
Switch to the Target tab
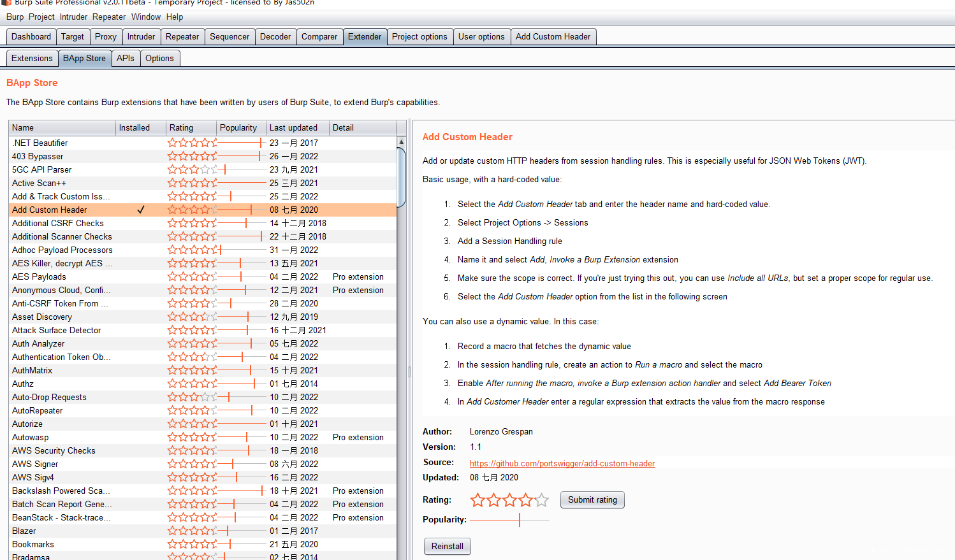(73, 37)
